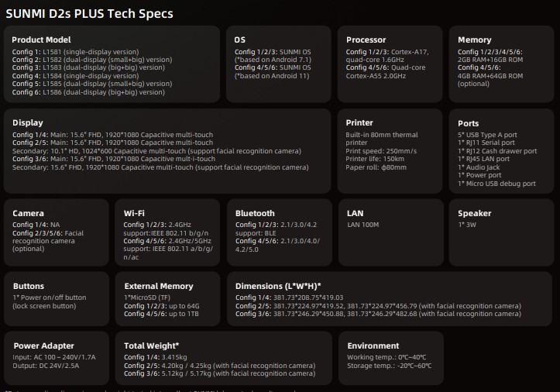The image size is (560, 392).
Task: Select the Camera card heading
Action: [28, 213]
